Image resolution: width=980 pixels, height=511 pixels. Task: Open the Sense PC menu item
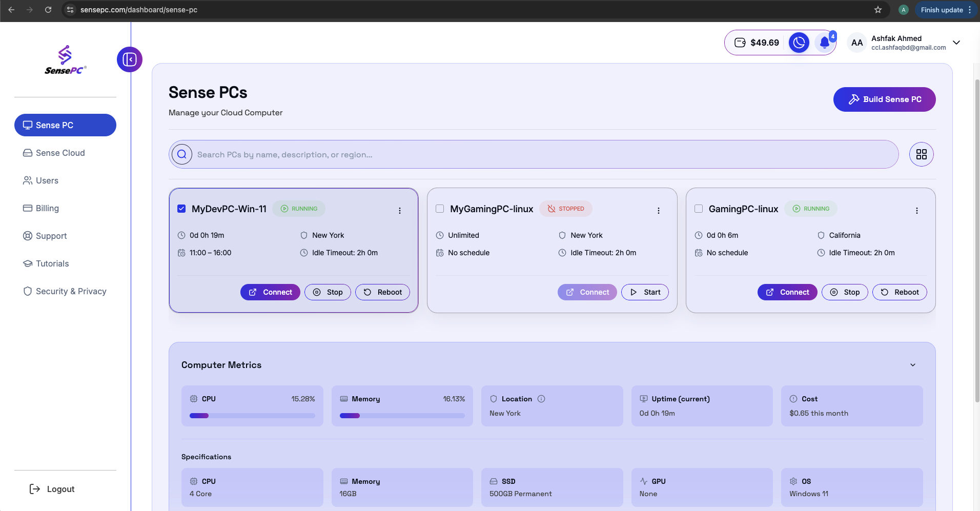click(65, 125)
